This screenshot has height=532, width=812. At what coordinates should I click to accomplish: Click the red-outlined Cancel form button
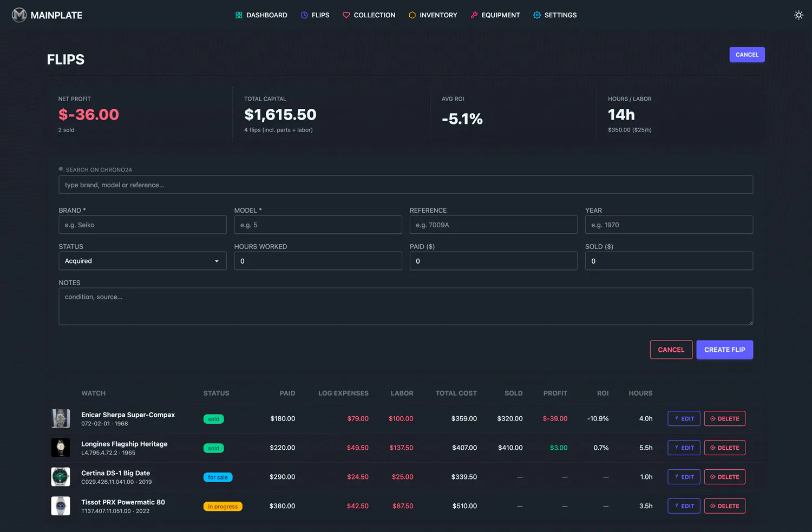[x=671, y=350]
